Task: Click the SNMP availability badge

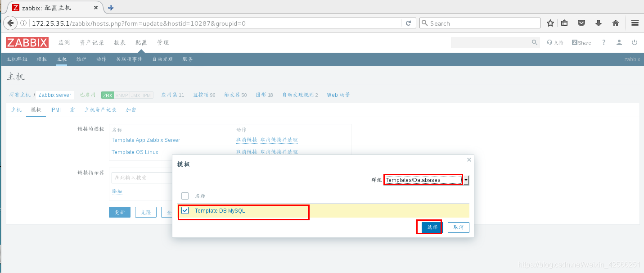Action: 122,95
